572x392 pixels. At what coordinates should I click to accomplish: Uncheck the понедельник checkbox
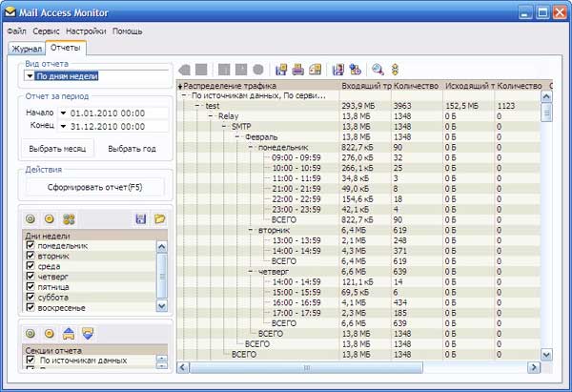31,245
